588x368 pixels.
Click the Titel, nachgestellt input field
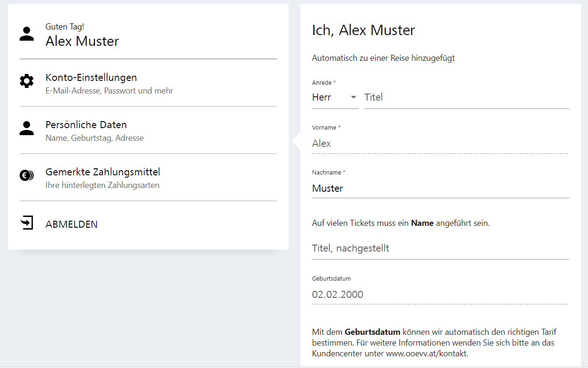(x=440, y=248)
